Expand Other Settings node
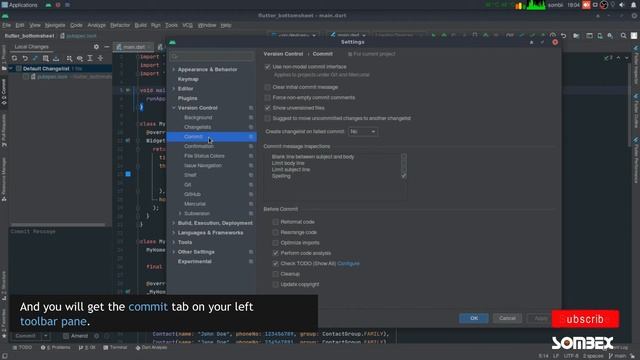Screen dimensions: 640x360 point(174,252)
